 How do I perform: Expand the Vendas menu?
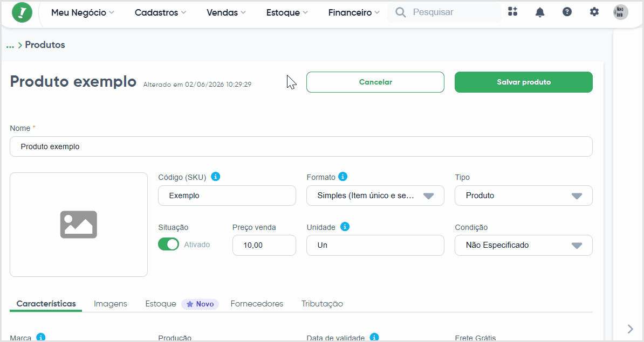tap(226, 12)
